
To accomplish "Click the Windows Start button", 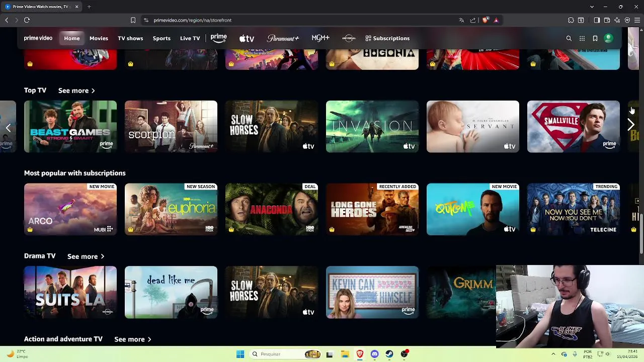I will pos(240,354).
